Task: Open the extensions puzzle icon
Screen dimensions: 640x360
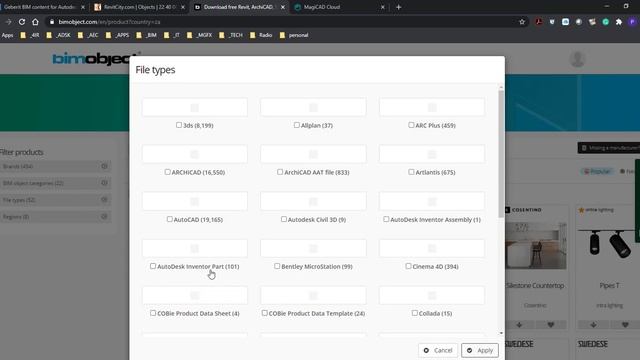Action: [x=619, y=22]
